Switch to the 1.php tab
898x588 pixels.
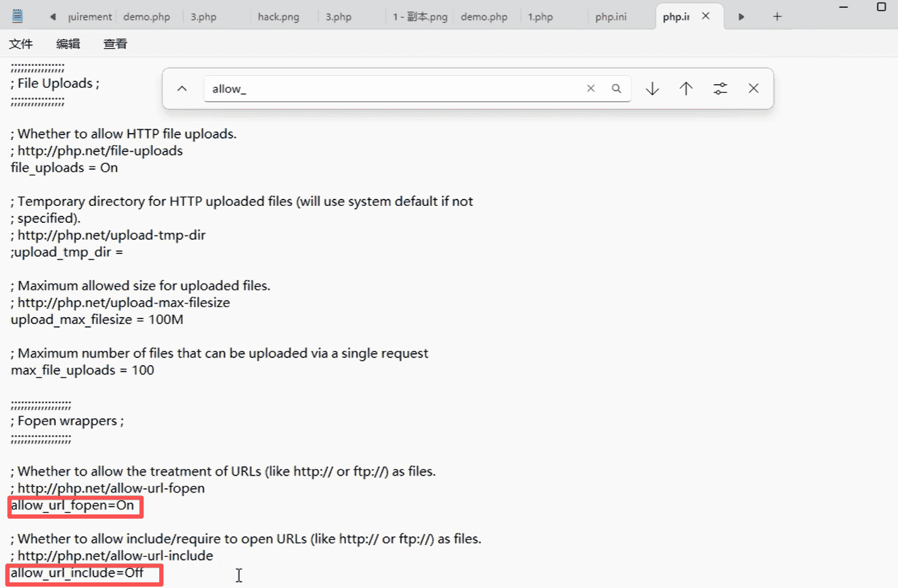(x=540, y=17)
